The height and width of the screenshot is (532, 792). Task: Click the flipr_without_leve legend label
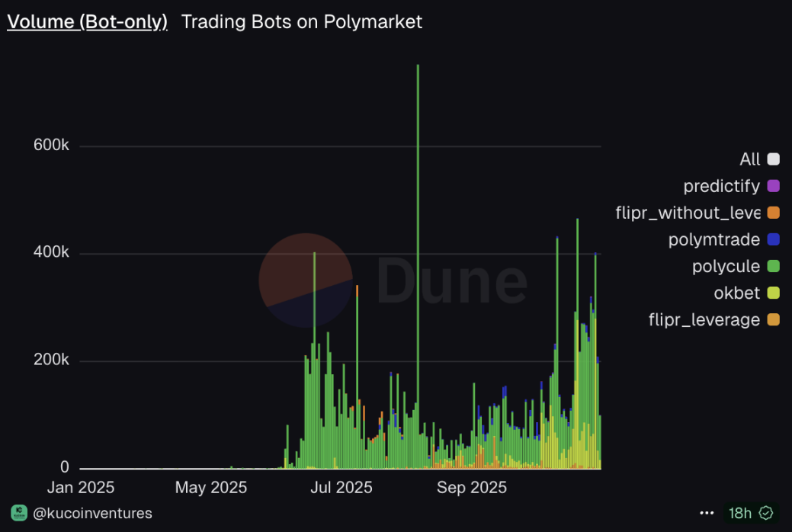click(688, 213)
